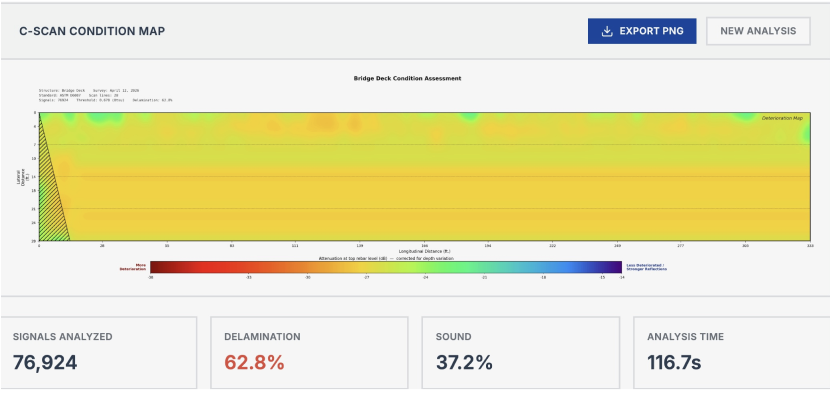
Task: Click the survey metadata text above the map
Action: tap(105, 95)
